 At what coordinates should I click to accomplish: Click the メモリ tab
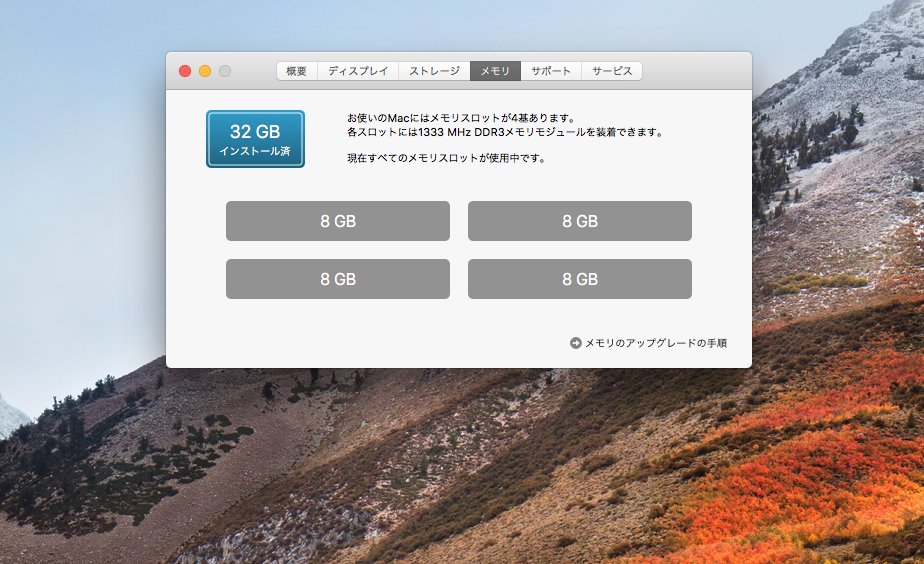coord(495,71)
